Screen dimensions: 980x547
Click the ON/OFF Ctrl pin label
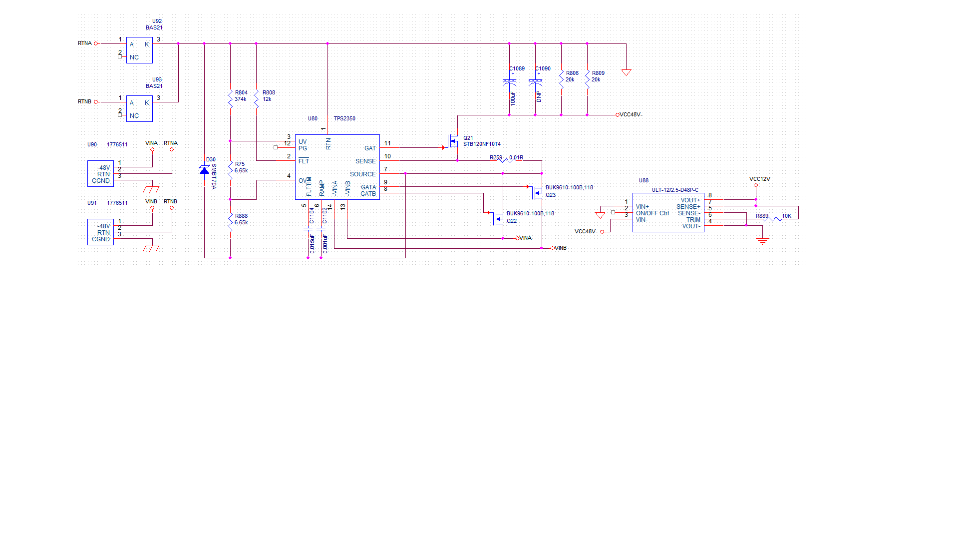(652, 213)
